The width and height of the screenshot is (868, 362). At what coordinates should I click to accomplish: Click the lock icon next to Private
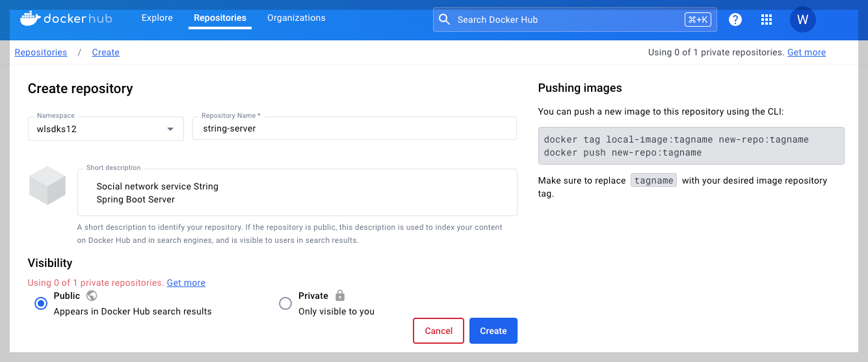(339, 295)
